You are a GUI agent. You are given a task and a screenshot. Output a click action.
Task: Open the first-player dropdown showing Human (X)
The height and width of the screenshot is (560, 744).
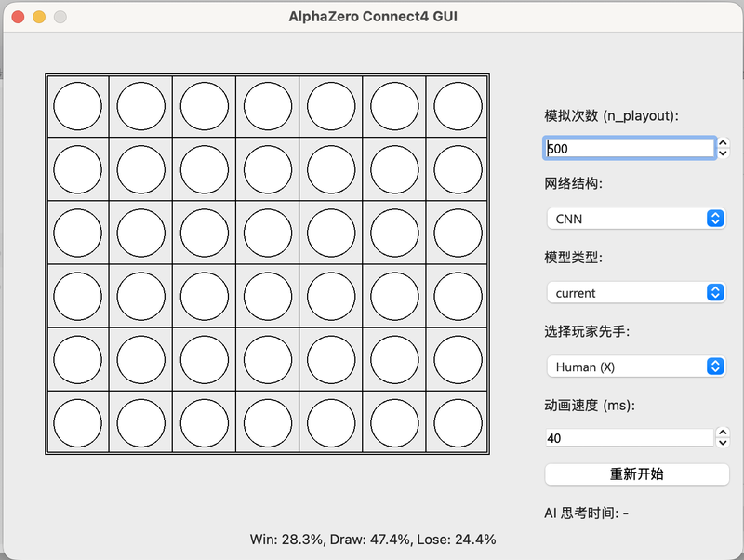(x=635, y=367)
